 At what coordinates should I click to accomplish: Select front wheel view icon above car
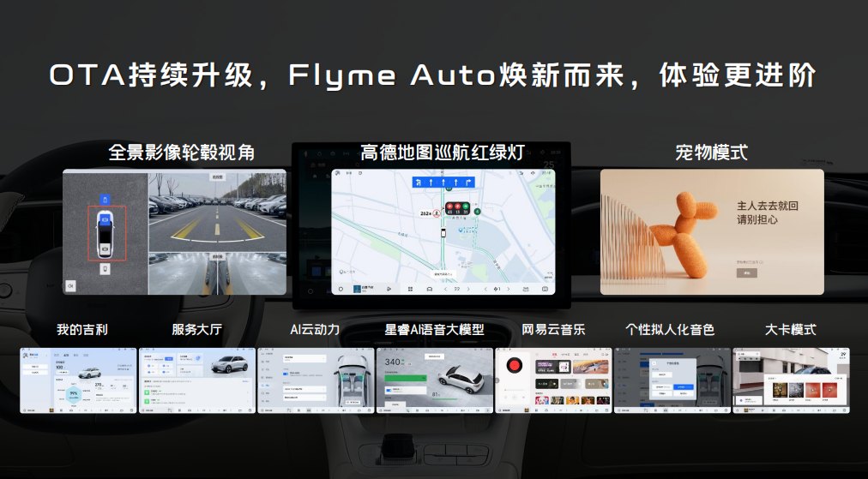pos(105,200)
